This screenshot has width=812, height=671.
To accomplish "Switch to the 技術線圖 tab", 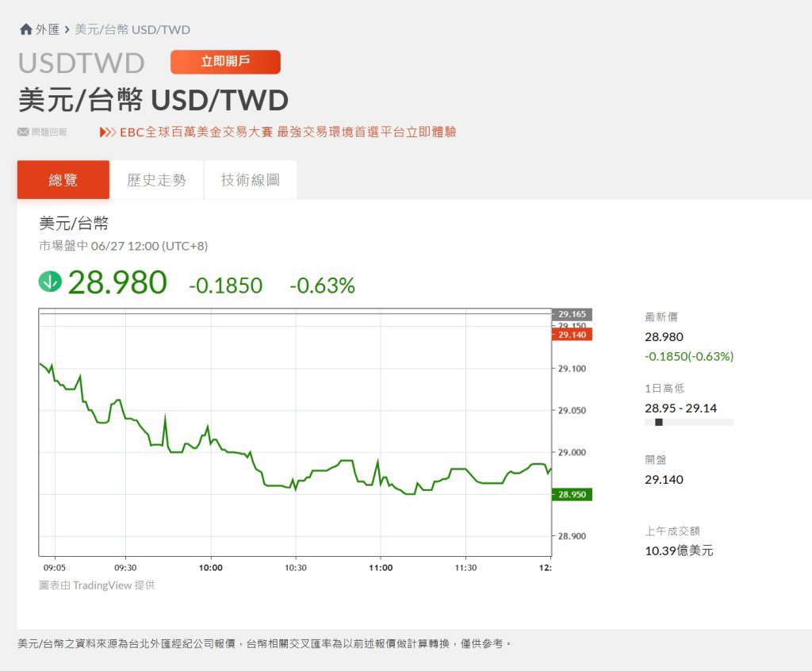I will 251,180.
